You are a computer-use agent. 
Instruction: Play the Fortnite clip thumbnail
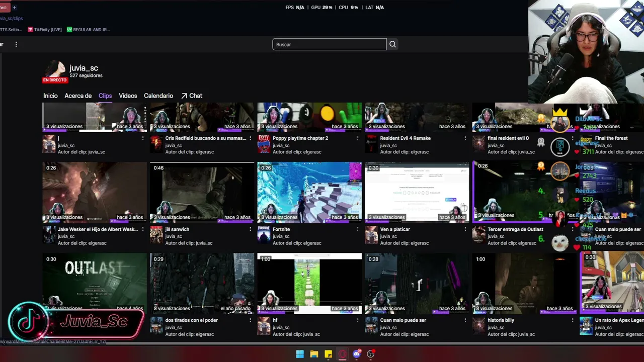tap(309, 192)
